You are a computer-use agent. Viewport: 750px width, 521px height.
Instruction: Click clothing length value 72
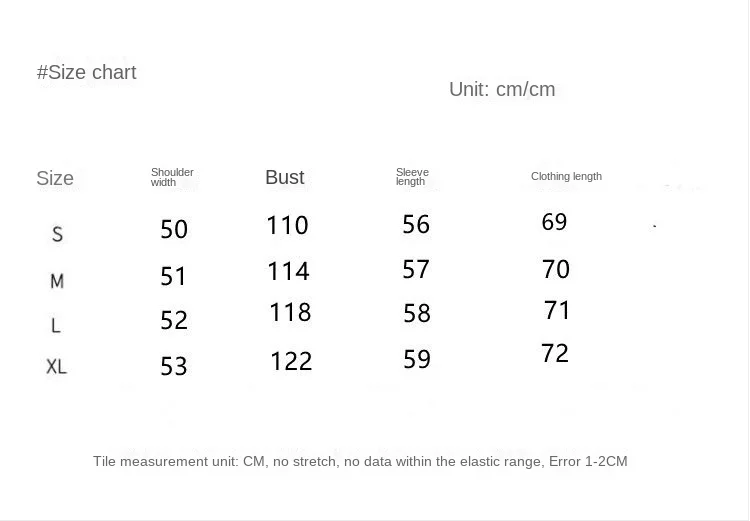[x=555, y=354]
